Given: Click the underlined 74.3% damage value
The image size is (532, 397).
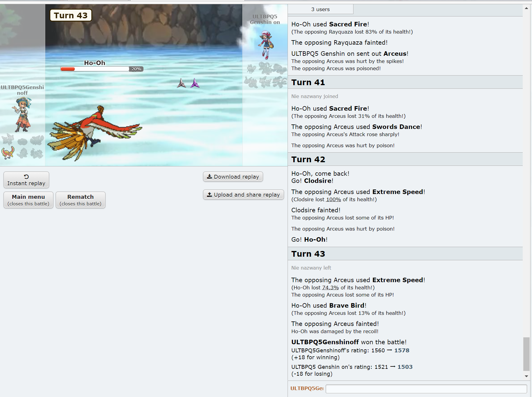Looking at the screenshot, I should tap(330, 288).
